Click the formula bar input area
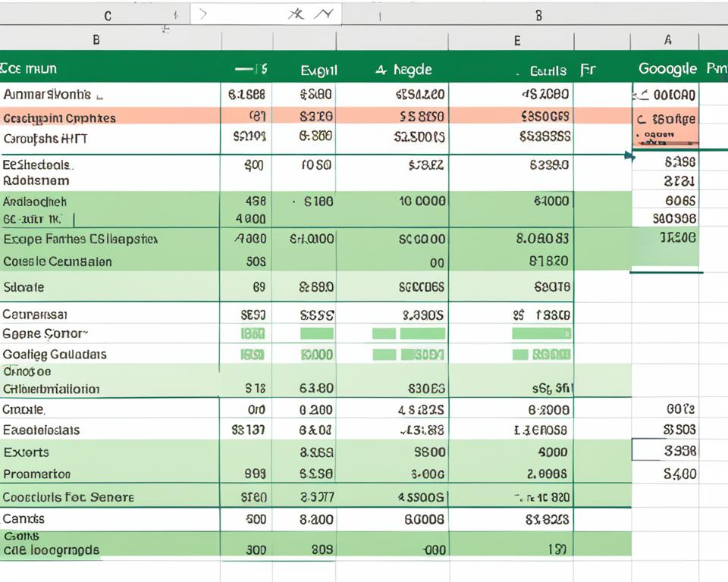The height and width of the screenshot is (582, 728). [x=266, y=14]
